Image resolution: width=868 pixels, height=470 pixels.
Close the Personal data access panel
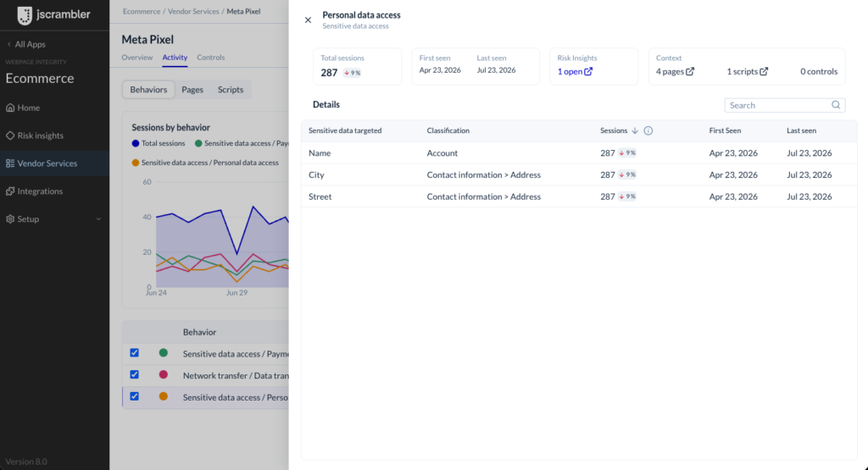[308, 20]
